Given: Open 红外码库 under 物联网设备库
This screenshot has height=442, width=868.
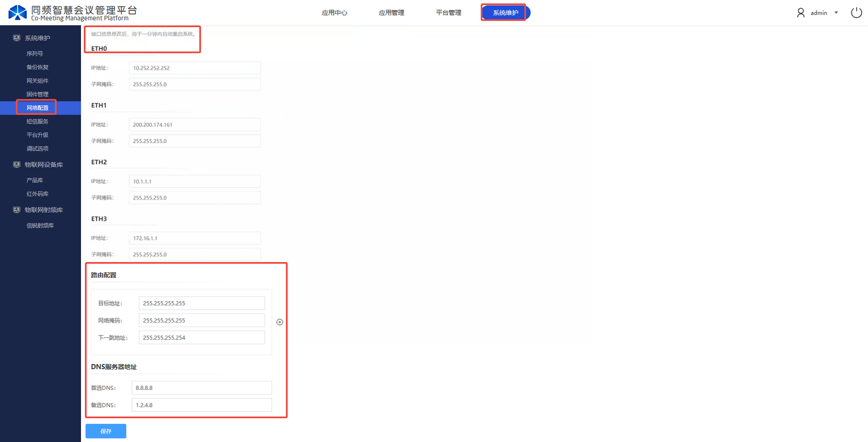Looking at the screenshot, I should pyautogui.click(x=37, y=194).
